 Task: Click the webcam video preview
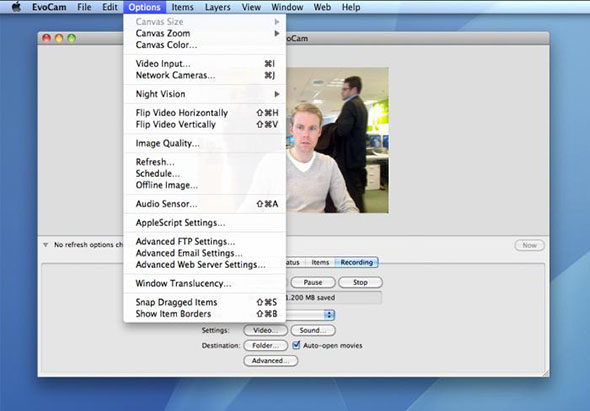click(337, 140)
